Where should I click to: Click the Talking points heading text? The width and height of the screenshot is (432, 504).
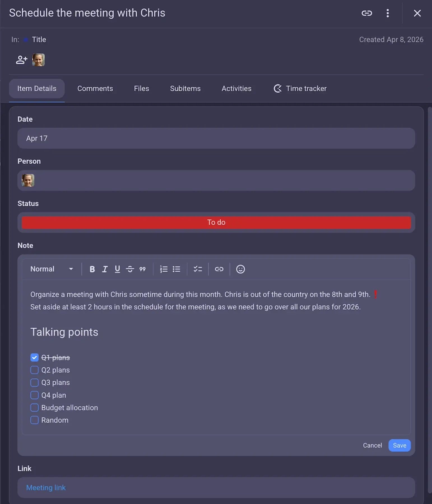[64, 332]
